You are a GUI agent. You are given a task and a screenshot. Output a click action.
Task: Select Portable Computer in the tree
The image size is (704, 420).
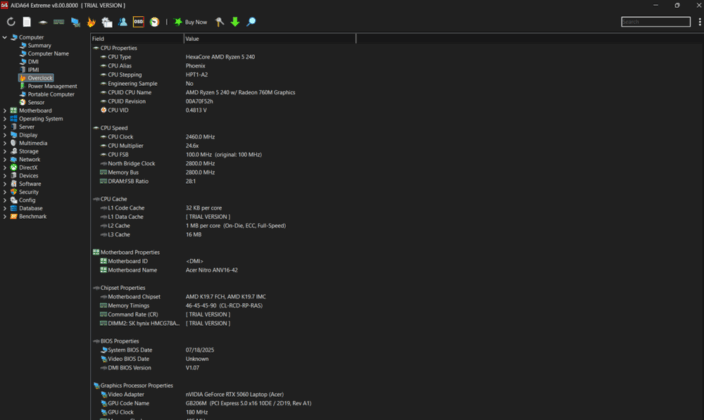[x=51, y=94]
